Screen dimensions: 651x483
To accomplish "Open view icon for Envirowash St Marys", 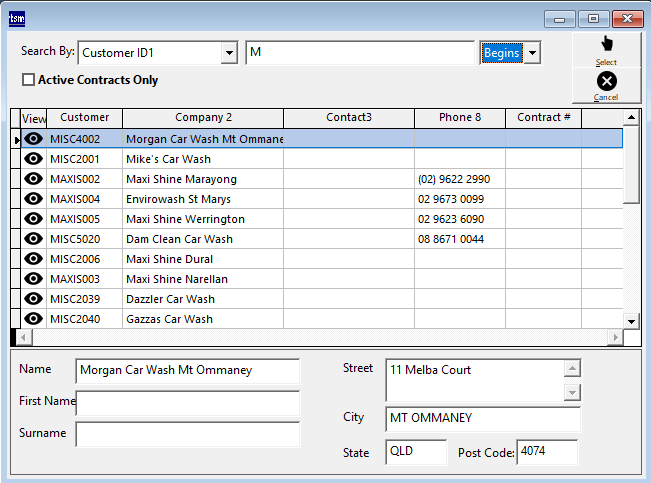I will tap(33, 199).
